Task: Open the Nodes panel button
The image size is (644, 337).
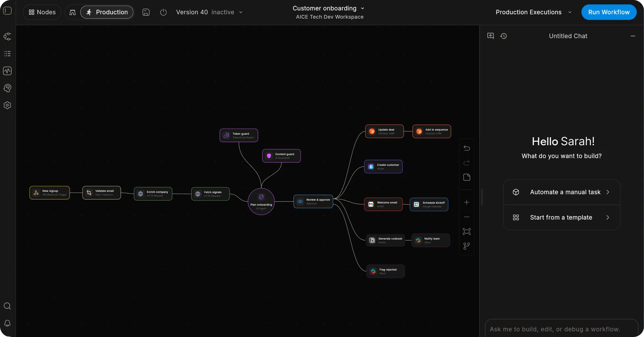Action: (x=42, y=12)
